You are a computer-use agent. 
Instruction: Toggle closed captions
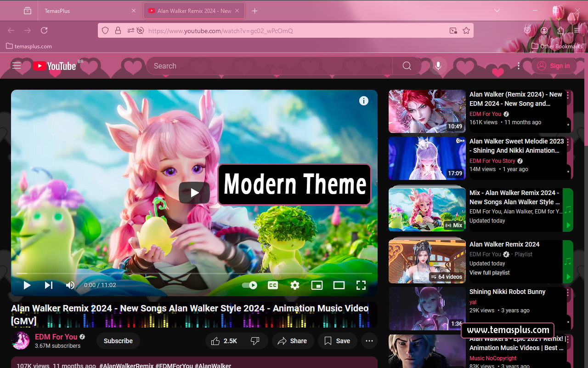pos(273,285)
